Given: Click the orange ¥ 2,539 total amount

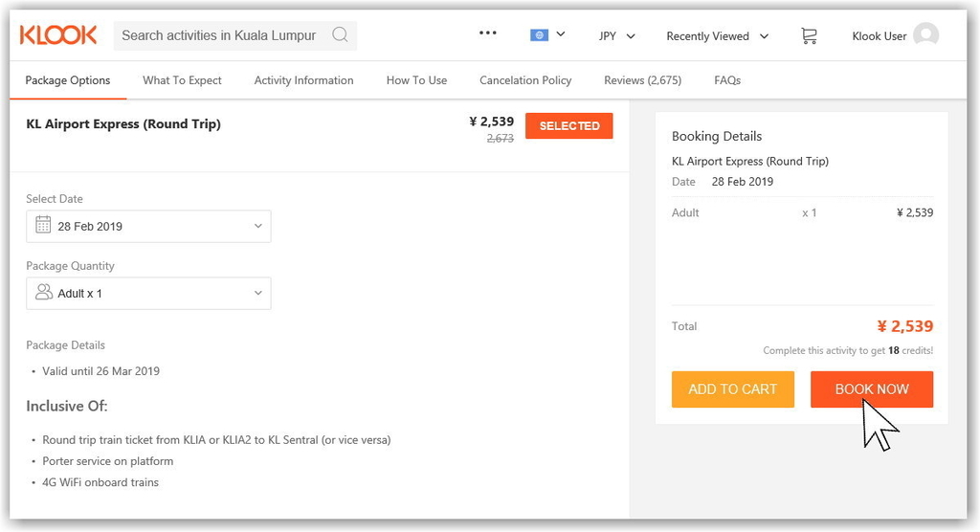Looking at the screenshot, I should coord(904,325).
